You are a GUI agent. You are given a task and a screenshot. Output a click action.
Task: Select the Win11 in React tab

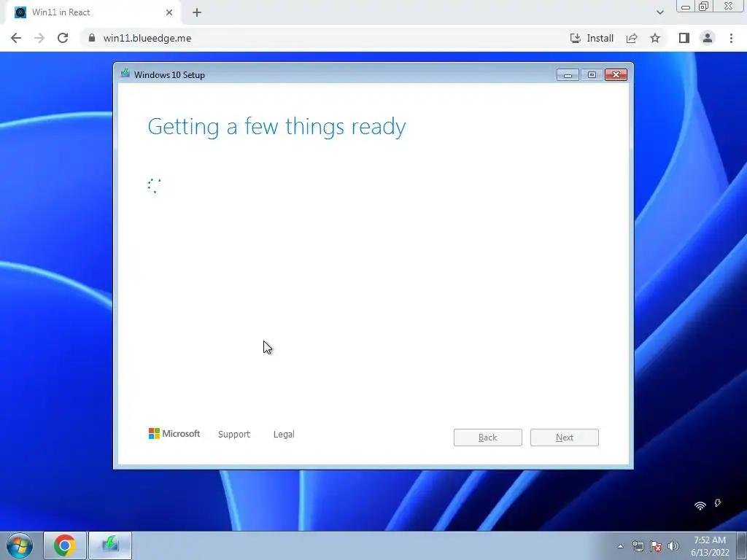click(93, 12)
